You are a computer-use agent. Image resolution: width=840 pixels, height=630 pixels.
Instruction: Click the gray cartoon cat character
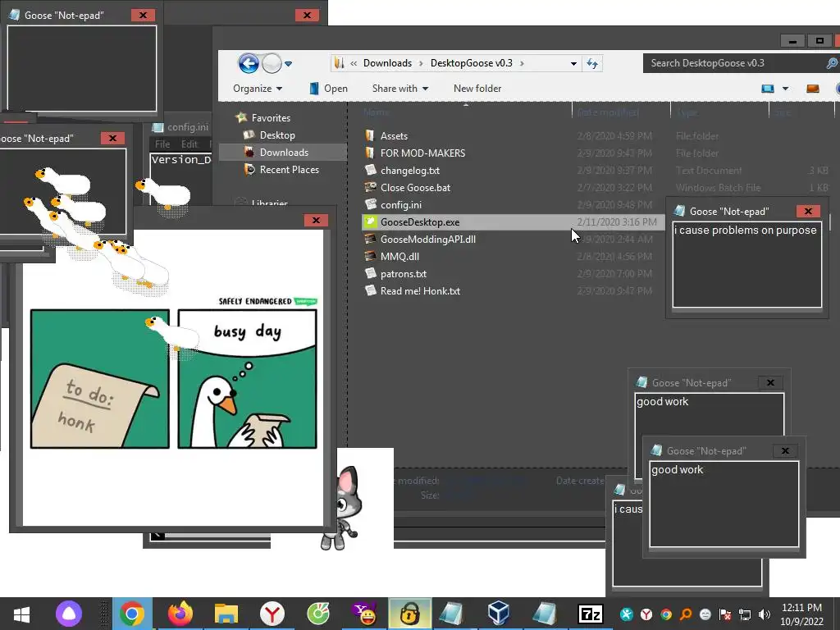click(x=340, y=508)
